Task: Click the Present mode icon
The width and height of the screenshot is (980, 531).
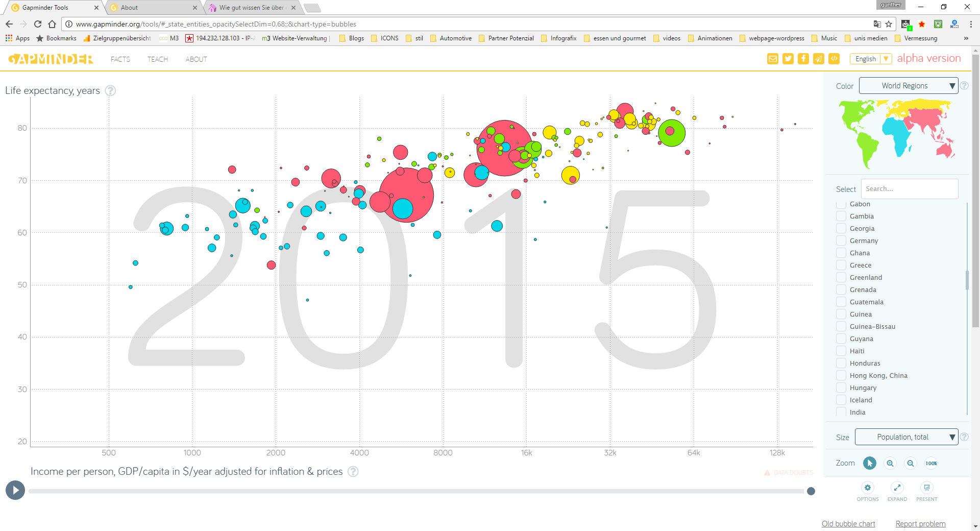Action: point(927,488)
